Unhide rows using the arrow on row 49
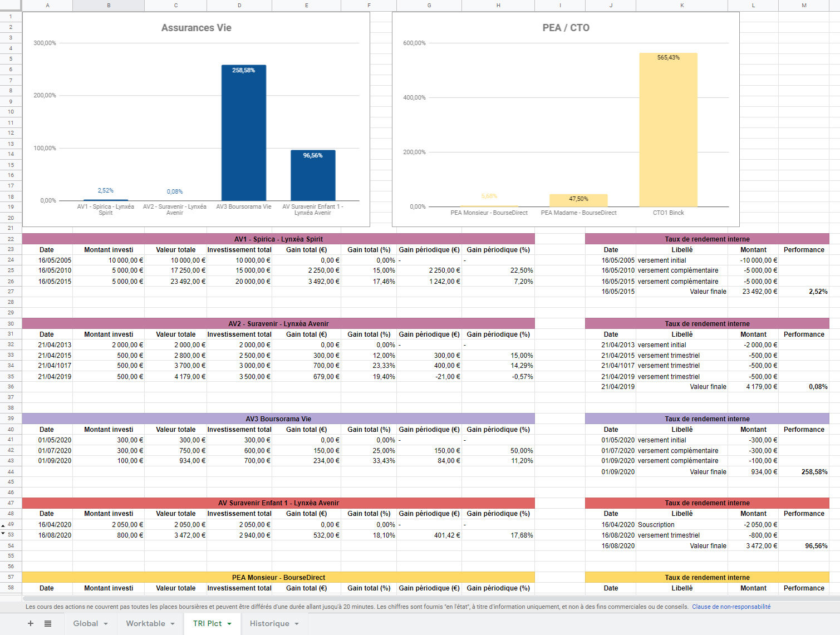Image resolution: width=840 pixels, height=635 pixels. [x=3, y=526]
